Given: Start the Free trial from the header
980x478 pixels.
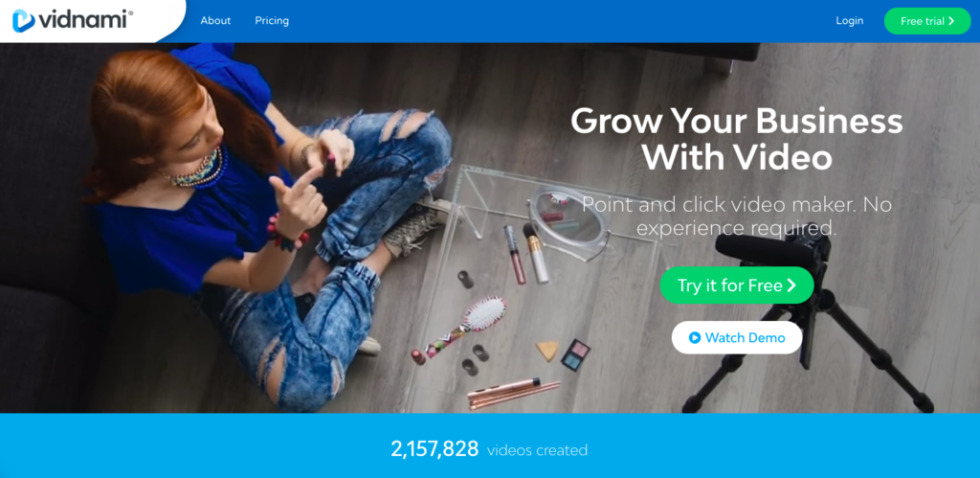Looking at the screenshot, I should pyautogui.click(x=927, y=21).
